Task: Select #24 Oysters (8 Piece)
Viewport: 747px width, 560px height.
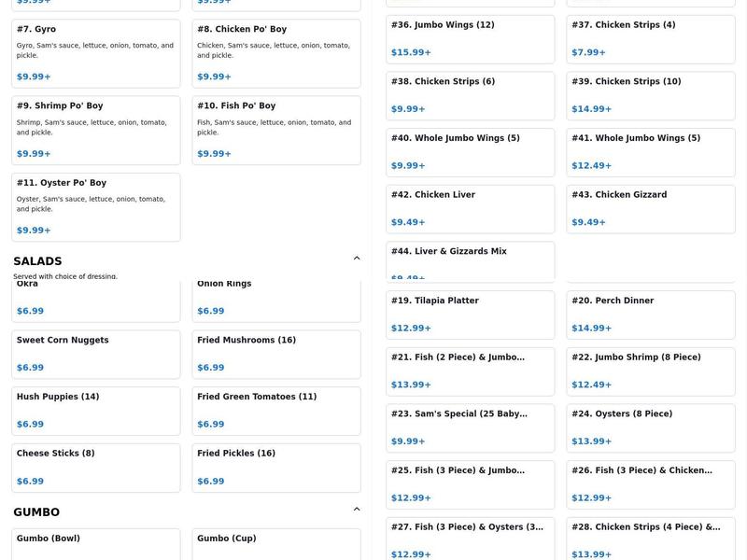Action: [x=650, y=427]
